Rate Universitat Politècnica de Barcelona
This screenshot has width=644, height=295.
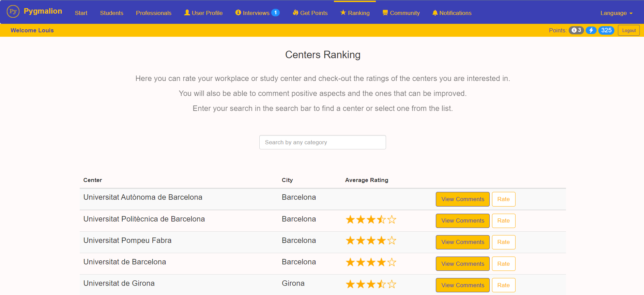point(503,220)
